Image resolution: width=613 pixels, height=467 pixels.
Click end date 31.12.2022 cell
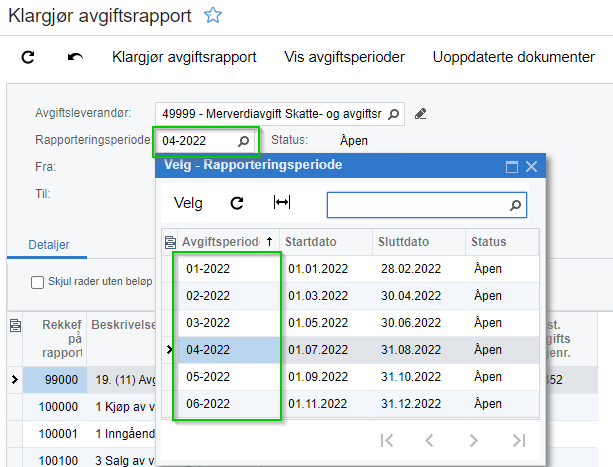point(419,404)
